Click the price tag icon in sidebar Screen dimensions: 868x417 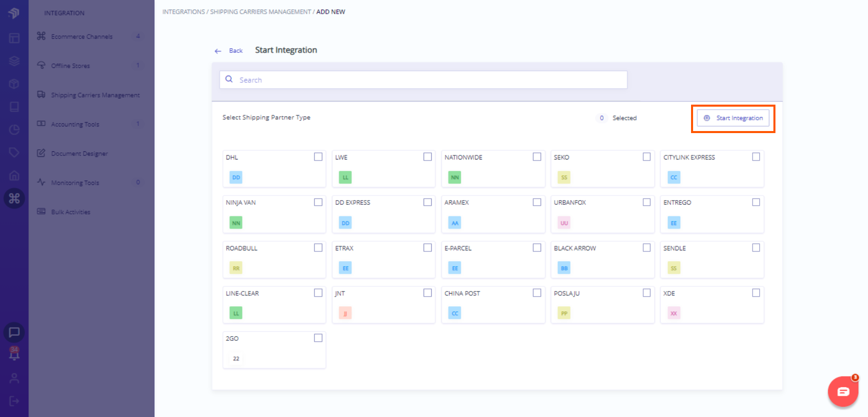(14, 152)
